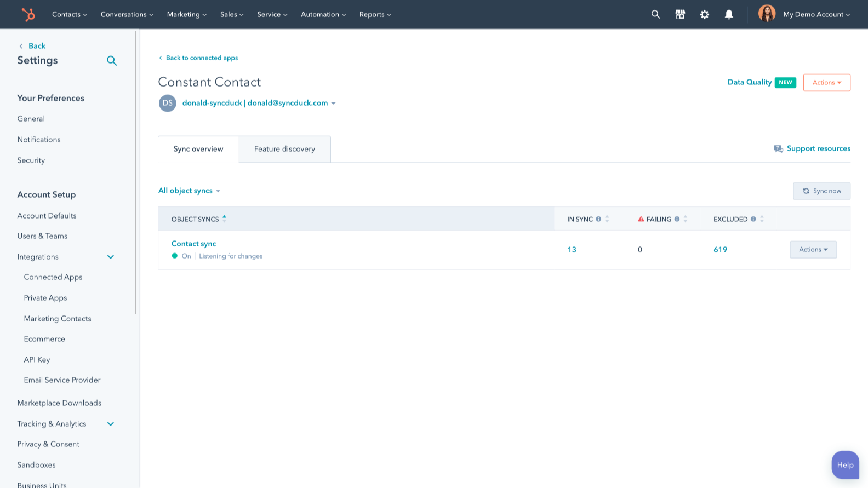Open the Contact sync link
Image resolution: width=868 pixels, height=488 pixels.
click(x=193, y=244)
